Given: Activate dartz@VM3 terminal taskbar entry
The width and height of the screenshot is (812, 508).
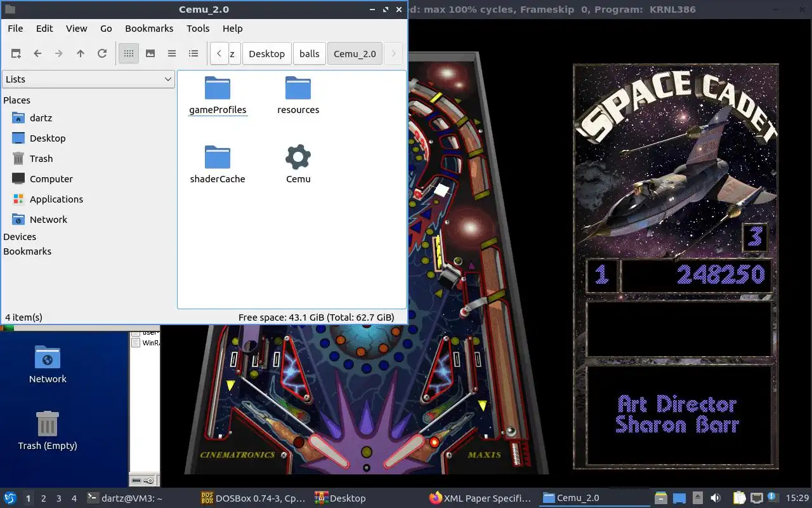Looking at the screenshot, I should [x=139, y=498].
